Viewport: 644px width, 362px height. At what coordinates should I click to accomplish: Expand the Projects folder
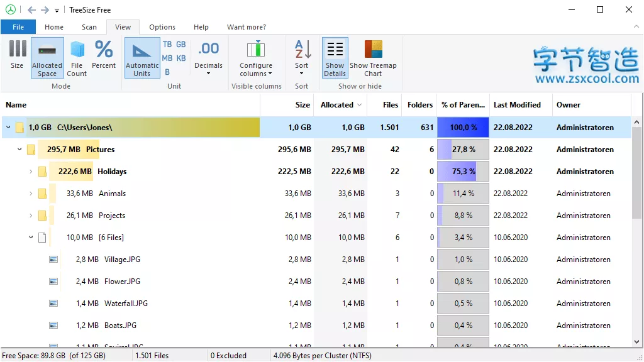tap(31, 216)
